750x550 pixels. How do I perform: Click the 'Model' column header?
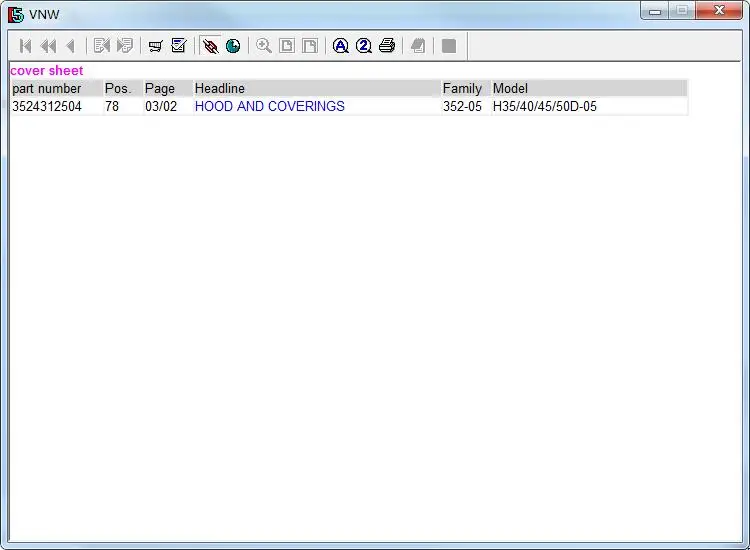(x=589, y=88)
